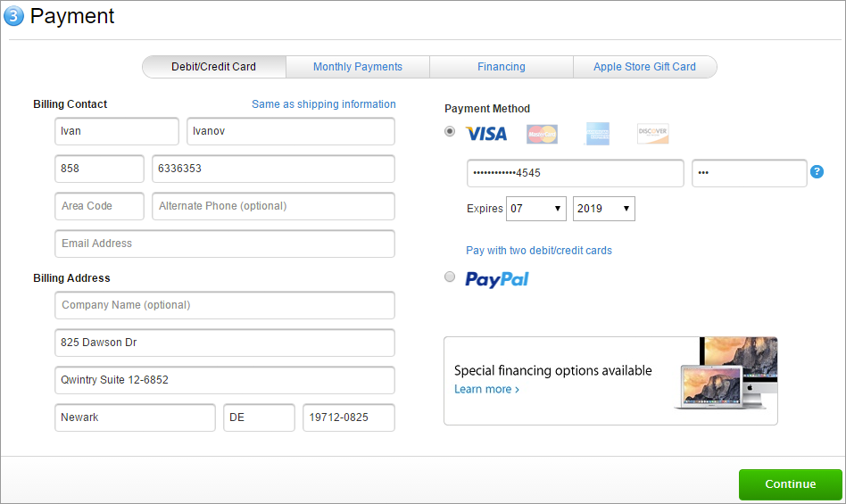Open the expiration month dropdown

click(x=536, y=209)
